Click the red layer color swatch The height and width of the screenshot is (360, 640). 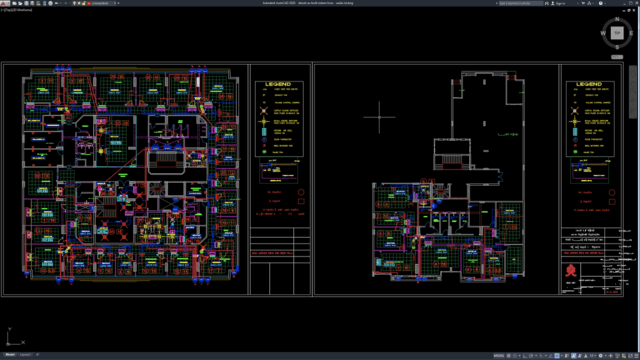point(89,3)
